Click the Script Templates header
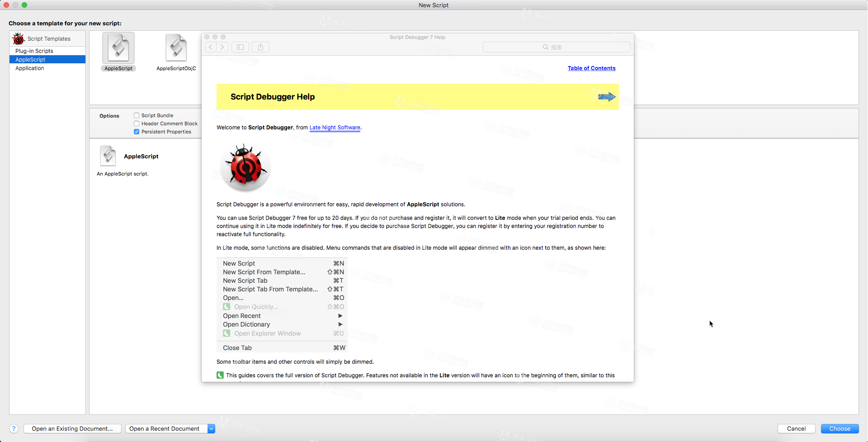 click(47, 39)
